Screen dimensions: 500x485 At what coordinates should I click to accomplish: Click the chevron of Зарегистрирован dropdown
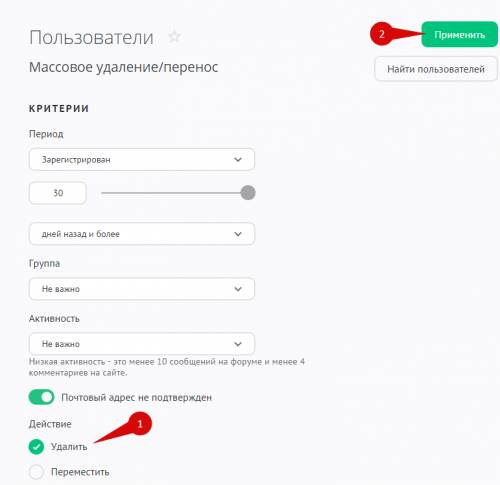[238, 160]
